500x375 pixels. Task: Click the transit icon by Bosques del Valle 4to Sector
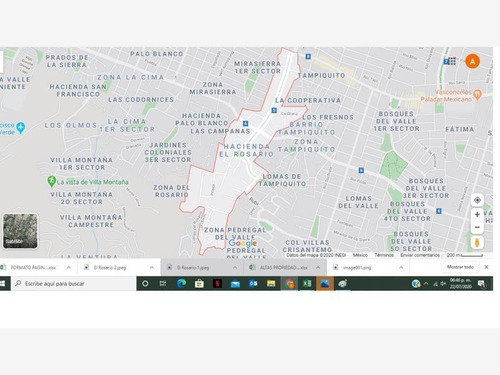[439, 211]
